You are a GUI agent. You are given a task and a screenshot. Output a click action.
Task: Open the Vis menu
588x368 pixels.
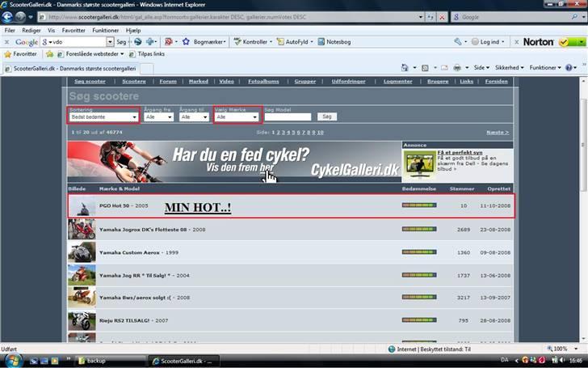point(52,31)
